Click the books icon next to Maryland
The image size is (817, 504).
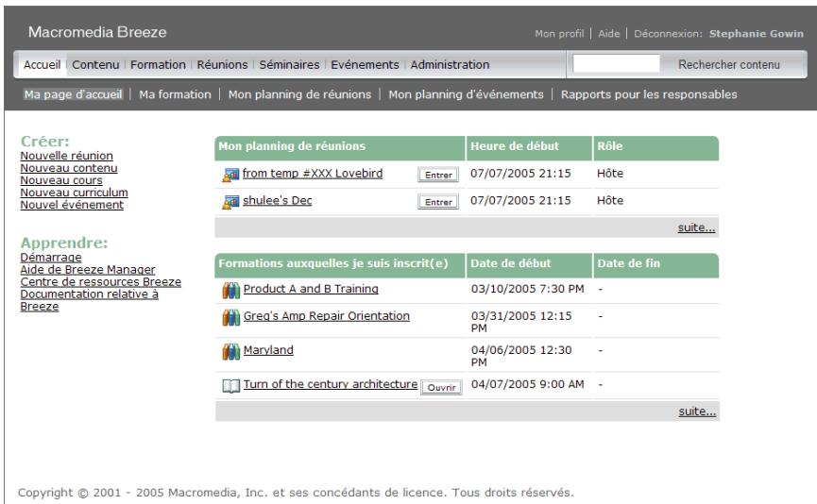[x=230, y=351]
